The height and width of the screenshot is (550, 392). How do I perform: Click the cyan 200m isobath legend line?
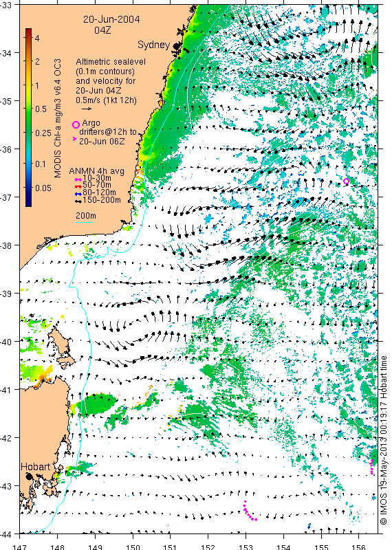pyautogui.click(x=85, y=222)
